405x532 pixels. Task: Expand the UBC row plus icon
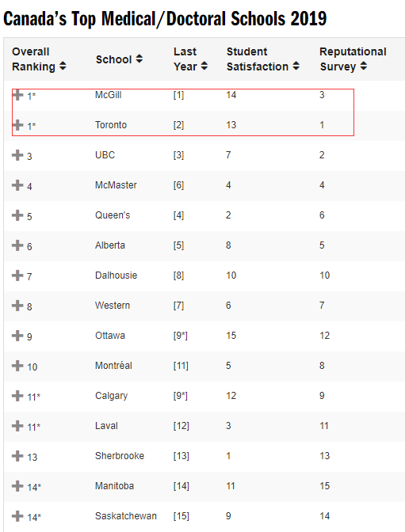(17, 155)
